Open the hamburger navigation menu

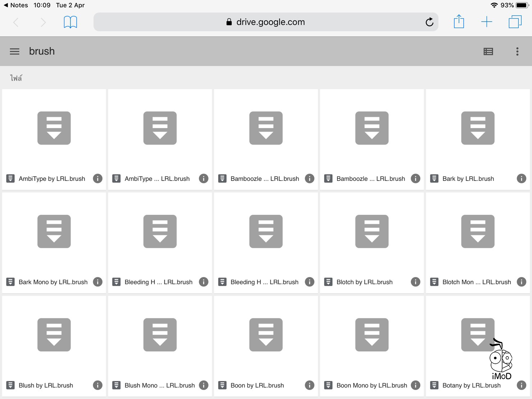[x=14, y=51]
